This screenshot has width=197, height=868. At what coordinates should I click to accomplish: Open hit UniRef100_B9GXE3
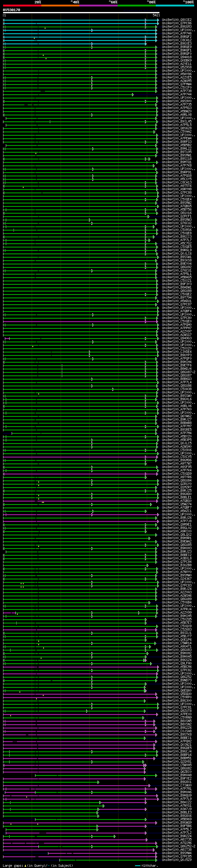177,43
